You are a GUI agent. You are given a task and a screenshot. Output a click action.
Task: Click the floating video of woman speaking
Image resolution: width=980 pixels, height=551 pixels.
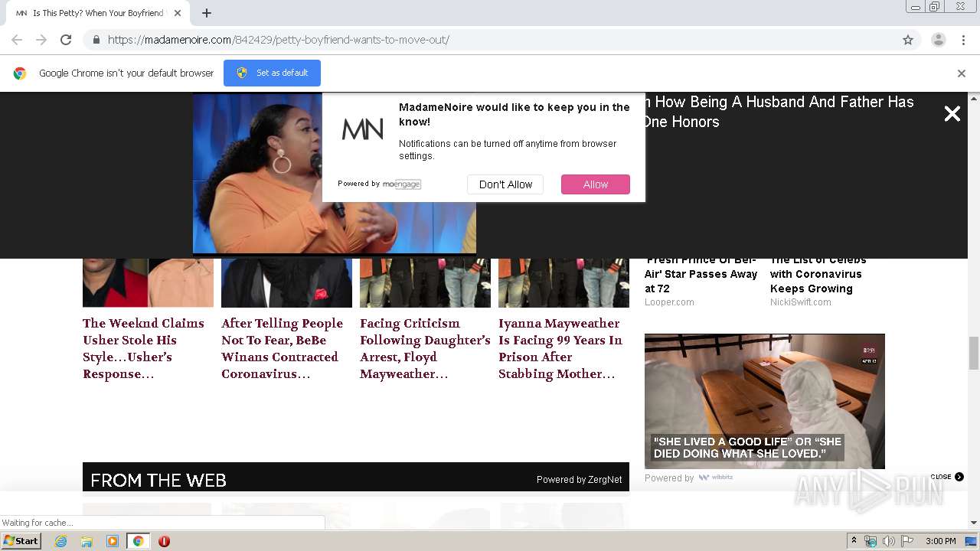tap(335, 174)
